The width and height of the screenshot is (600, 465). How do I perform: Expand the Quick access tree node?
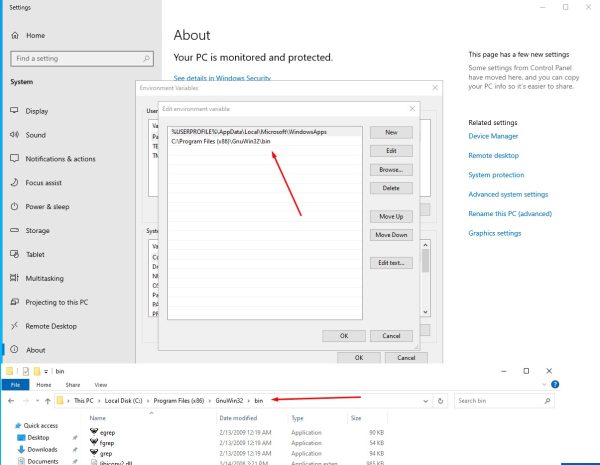click(6, 425)
